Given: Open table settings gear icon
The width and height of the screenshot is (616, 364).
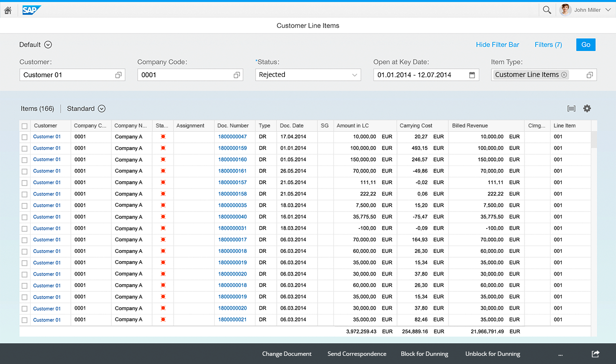Looking at the screenshot, I should [587, 109].
